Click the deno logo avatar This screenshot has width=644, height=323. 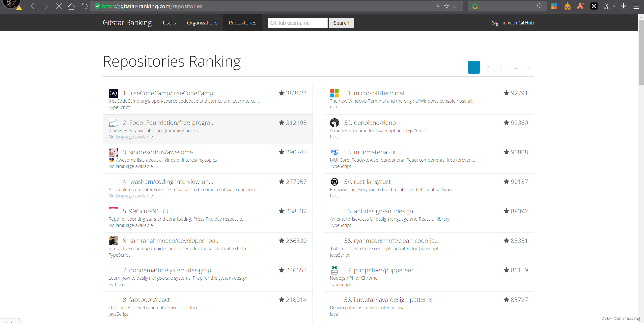click(x=334, y=123)
